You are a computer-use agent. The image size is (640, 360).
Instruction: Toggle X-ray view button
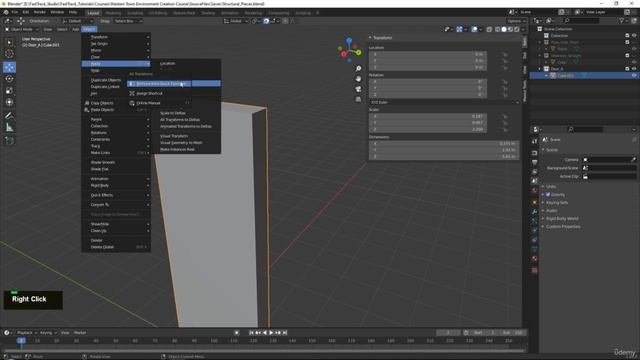(x=489, y=29)
